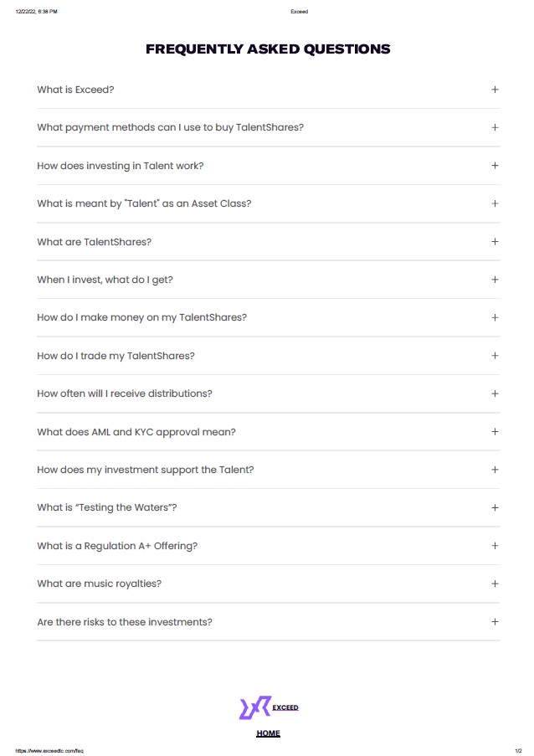Click the HOME link in footer
The width and height of the screenshot is (534, 756).
tap(268, 733)
